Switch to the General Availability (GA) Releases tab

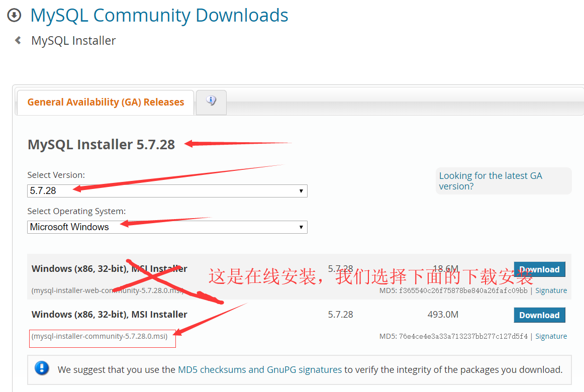click(x=106, y=102)
